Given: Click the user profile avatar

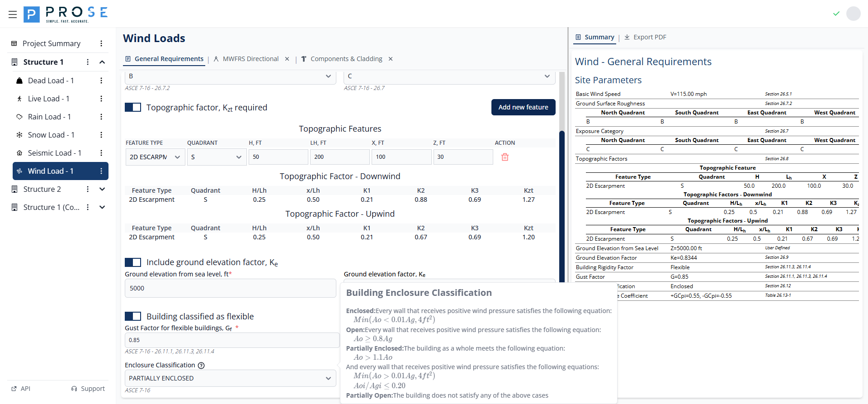Looking at the screenshot, I should (x=853, y=14).
